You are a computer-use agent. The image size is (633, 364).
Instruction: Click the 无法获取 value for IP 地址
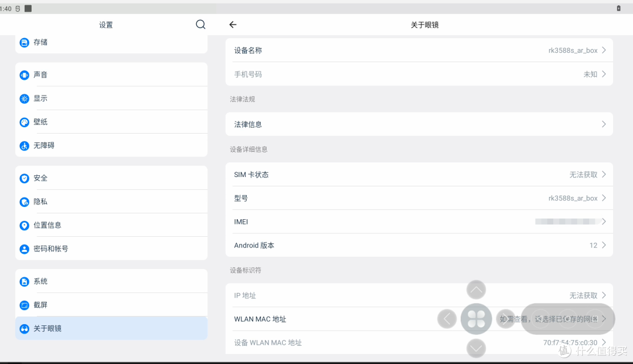point(583,295)
